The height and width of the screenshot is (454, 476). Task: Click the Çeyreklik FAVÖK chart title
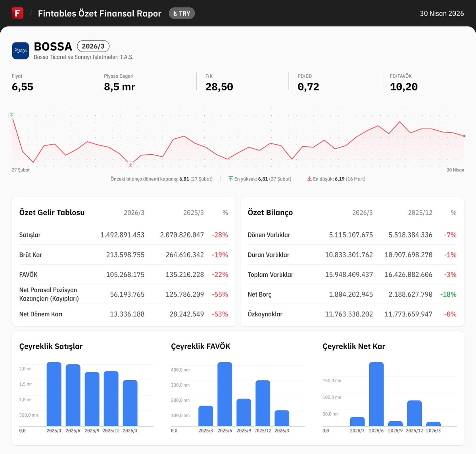point(201,346)
